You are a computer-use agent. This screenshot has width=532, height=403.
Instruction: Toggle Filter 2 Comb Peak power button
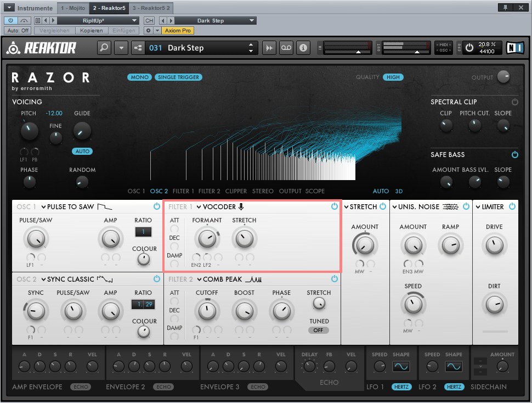(x=335, y=279)
